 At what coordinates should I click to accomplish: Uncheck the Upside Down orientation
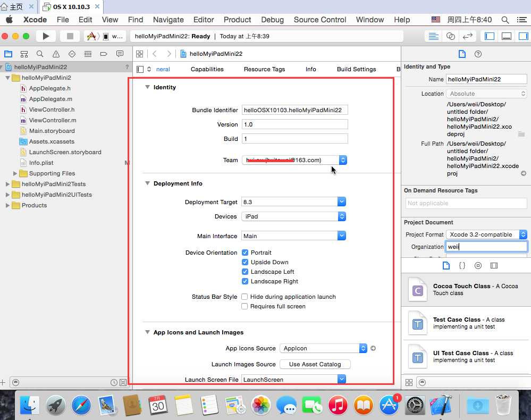pyautogui.click(x=245, y=262)
